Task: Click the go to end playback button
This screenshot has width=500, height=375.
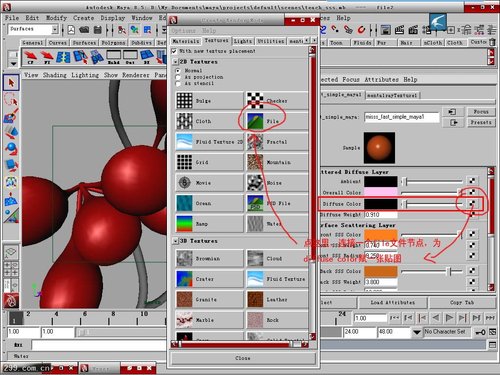Action: point(490,318)
